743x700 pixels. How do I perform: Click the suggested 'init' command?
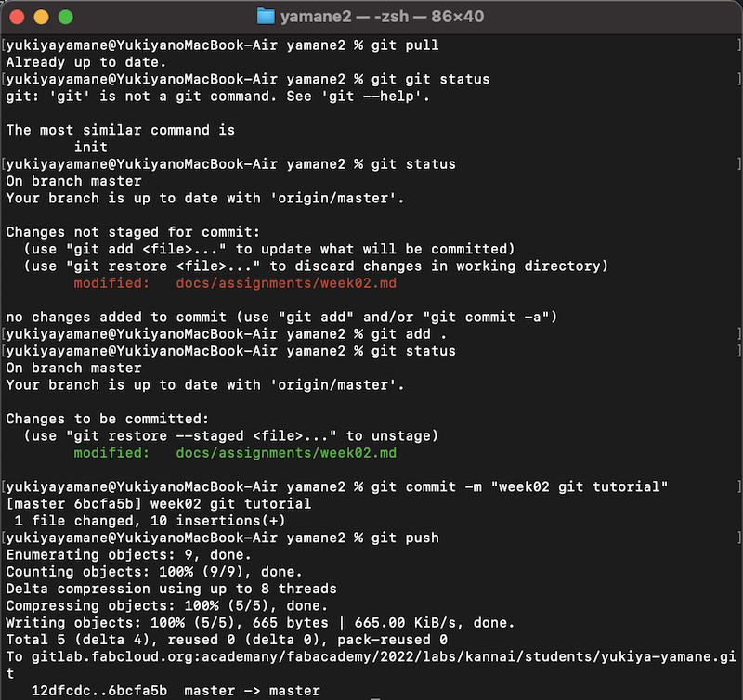90,148
